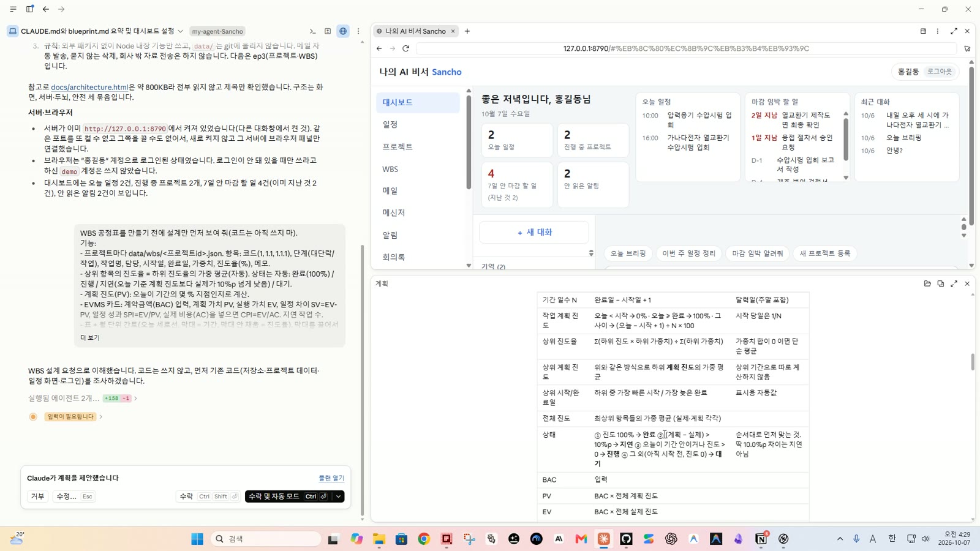
Task: Toggle the sidebar panel icon
Action: (x=29, y=9)
